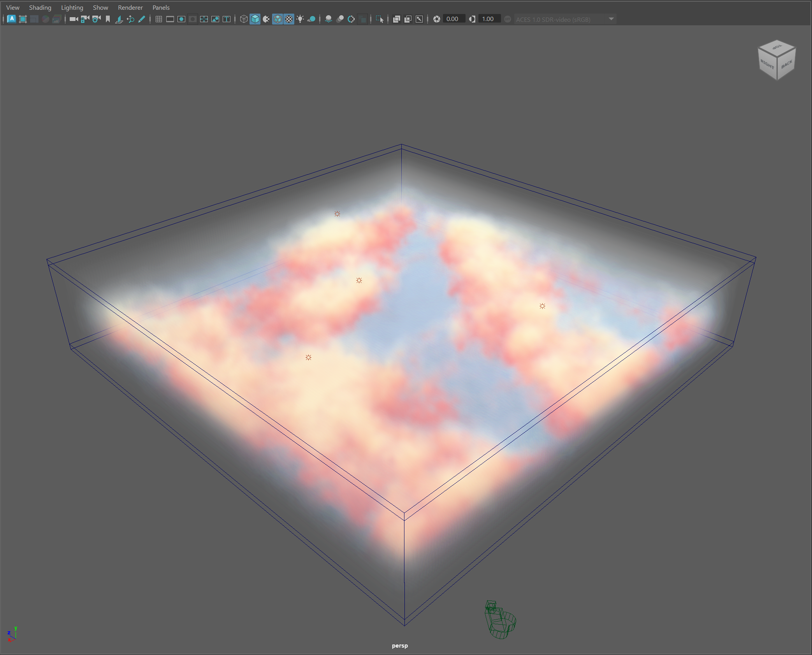This screenshot has height=655, width=812.
Task: Select the 2D Pan/Zoom tool icon
Action: click(x=130, y=19)
